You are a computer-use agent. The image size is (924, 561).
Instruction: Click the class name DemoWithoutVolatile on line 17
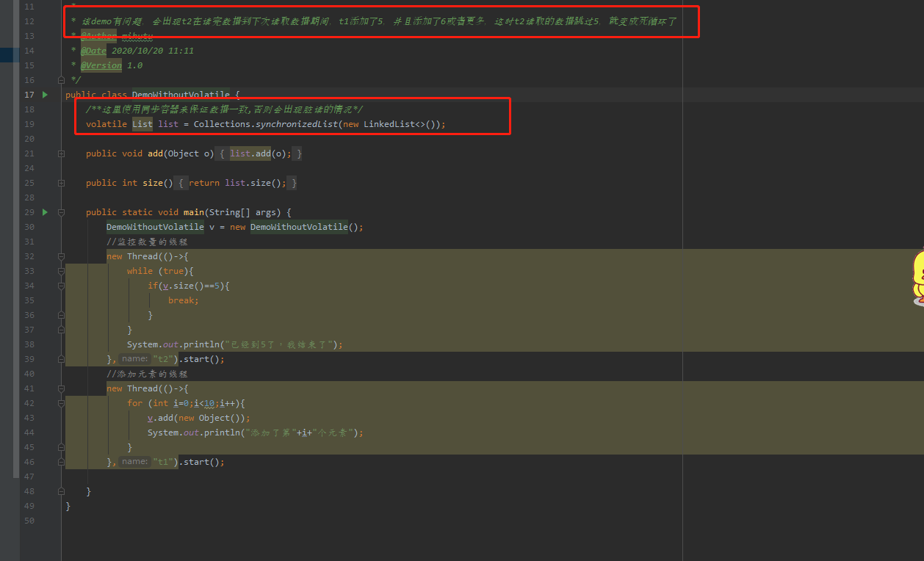[181, 95]
